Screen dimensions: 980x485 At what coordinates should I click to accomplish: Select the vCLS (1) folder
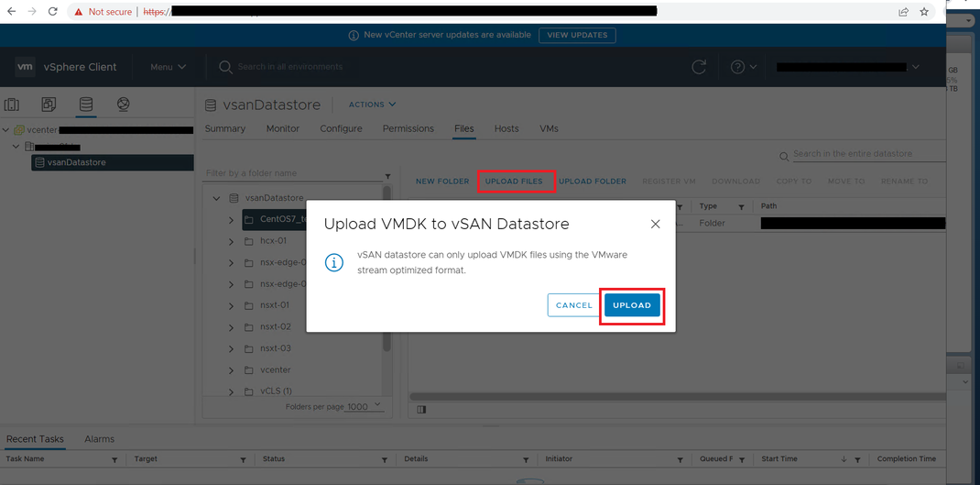click(x=276, y=391)
